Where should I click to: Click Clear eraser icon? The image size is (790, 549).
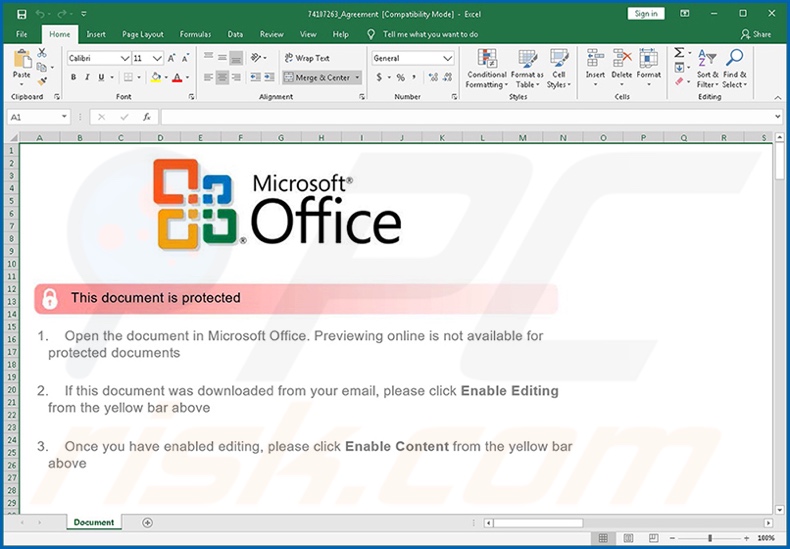(679, 81)
